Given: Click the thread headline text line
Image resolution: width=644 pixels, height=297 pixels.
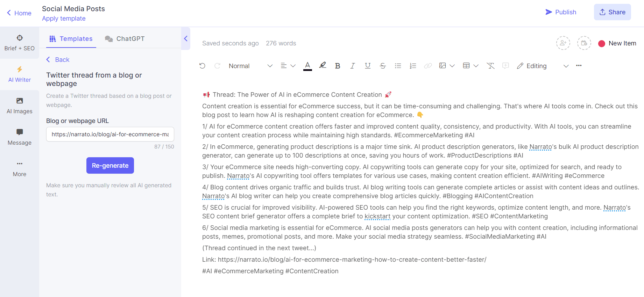Looking at the screenshot, I should point(297,95).
